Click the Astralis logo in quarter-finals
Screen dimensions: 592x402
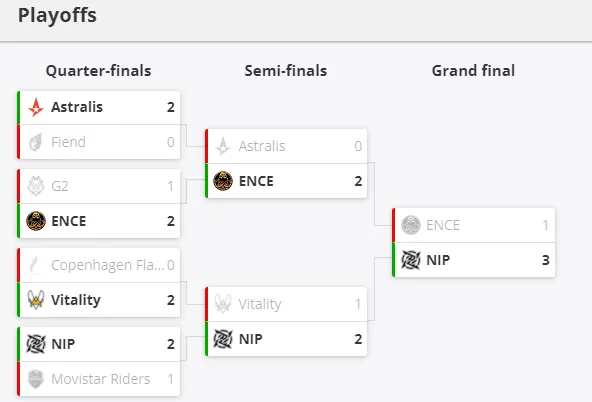pyautogui.click(x=36, y=107)
